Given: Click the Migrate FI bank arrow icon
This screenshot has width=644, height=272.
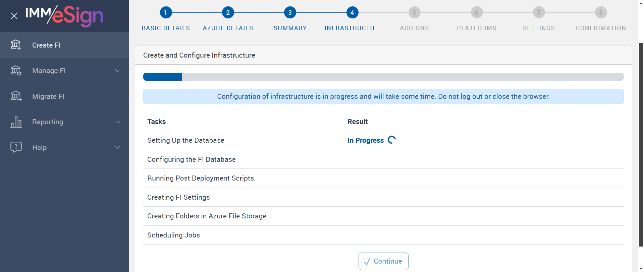Looking at the screenshot, I should point(16,96).
